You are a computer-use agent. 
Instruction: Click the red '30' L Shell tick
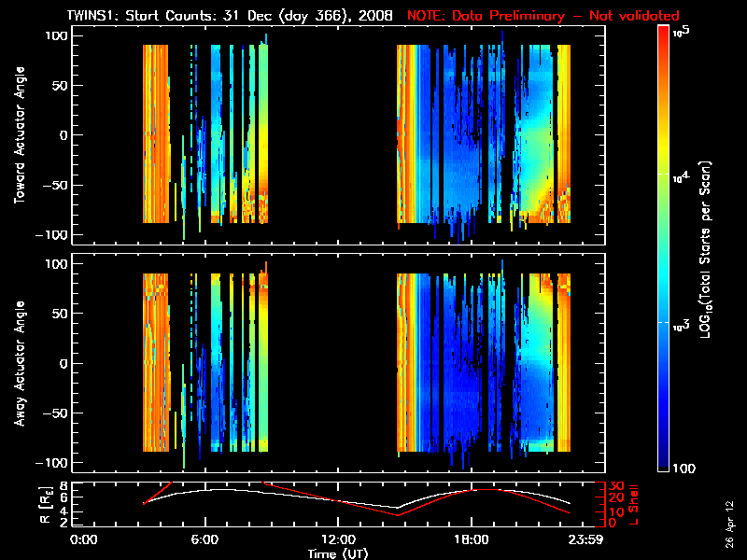(x=616, y=486)
